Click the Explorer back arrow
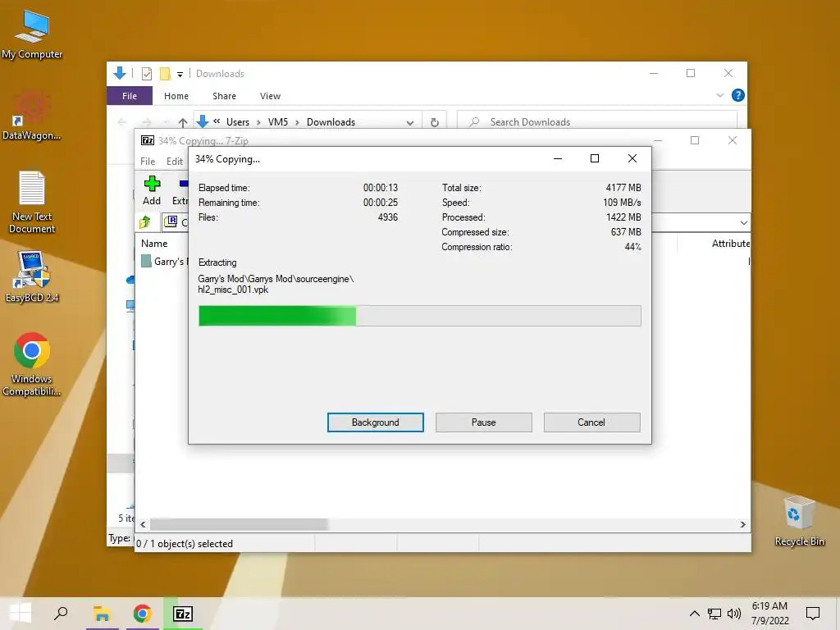Viewport: 840px width, 630px height. [122, 122]
